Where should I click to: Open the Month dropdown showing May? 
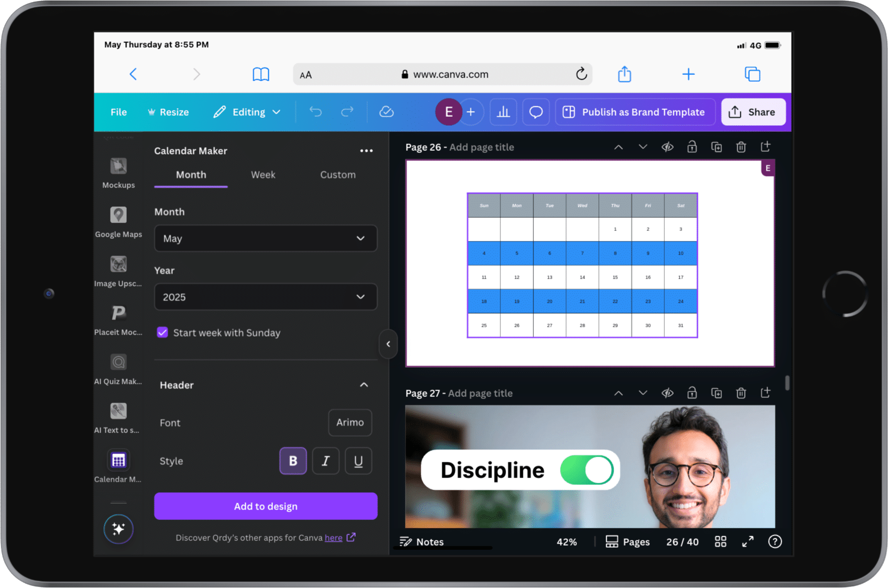click(266, 238)
